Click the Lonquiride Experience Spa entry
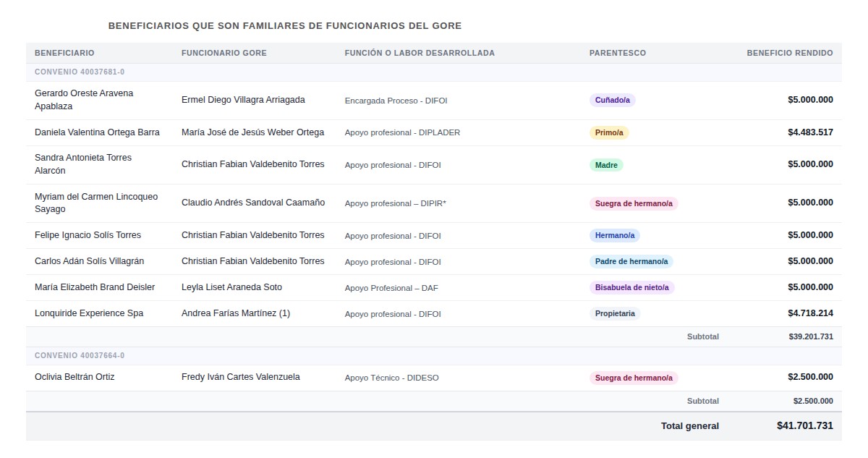The height and width of the screenshot is (458, 868). pyautogui.click(x=89, y=313)
